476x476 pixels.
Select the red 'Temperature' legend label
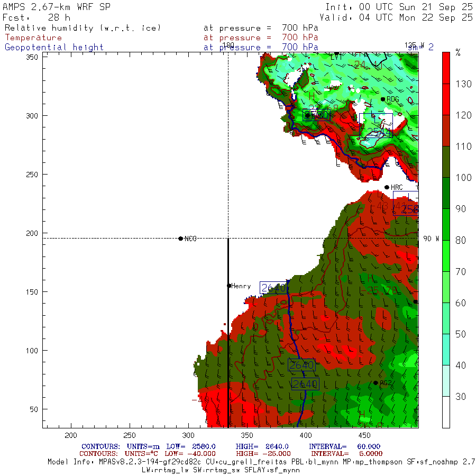coord(33,38)
